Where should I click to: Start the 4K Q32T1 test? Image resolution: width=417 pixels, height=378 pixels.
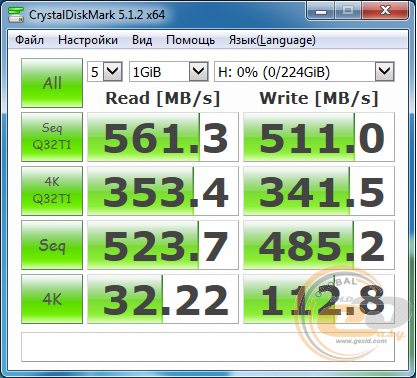pyautogui.click(x=52, y=191)
